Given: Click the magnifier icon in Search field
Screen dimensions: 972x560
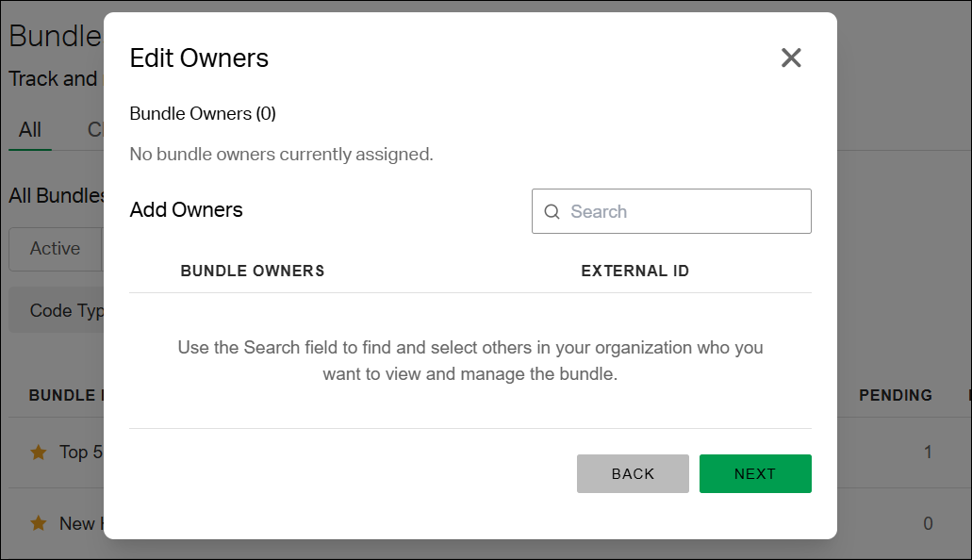Looking at the screenshot, I should pyautogui.click(x=552, y=212).
